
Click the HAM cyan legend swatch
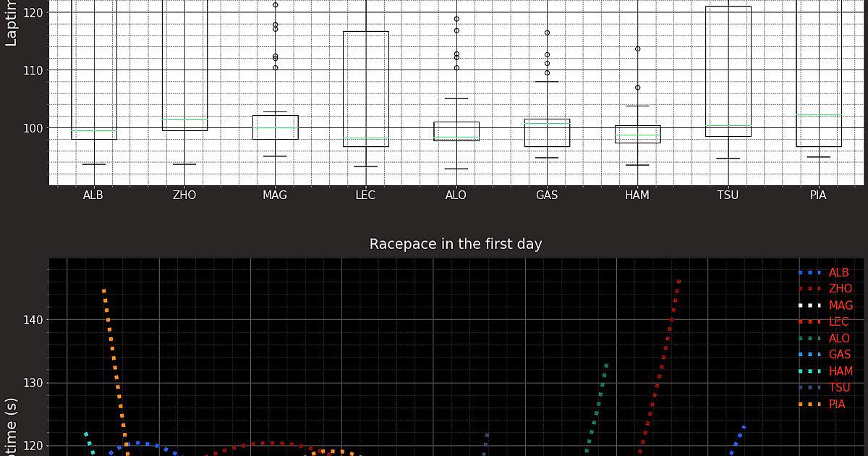(809, 371)
